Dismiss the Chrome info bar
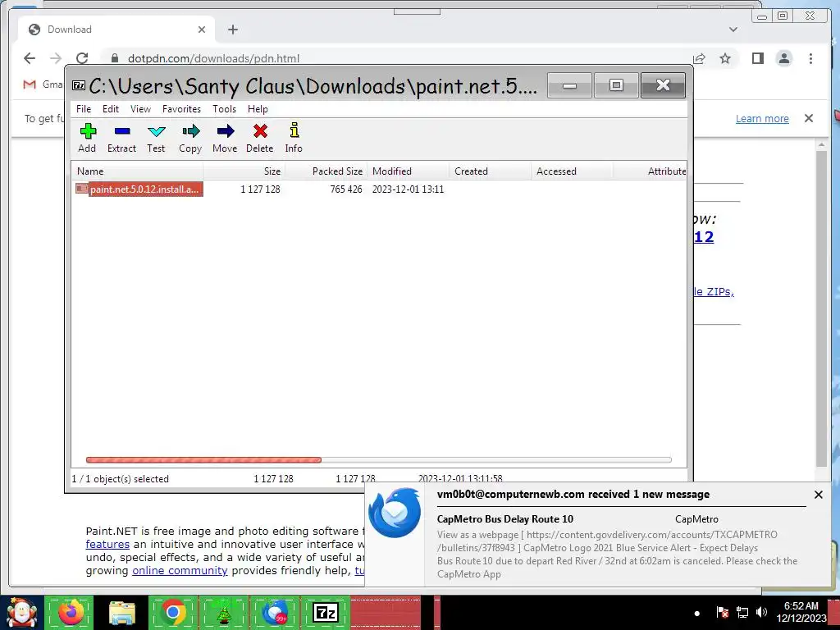This screenshot has height=630, width=840. [x=809, y=118]
